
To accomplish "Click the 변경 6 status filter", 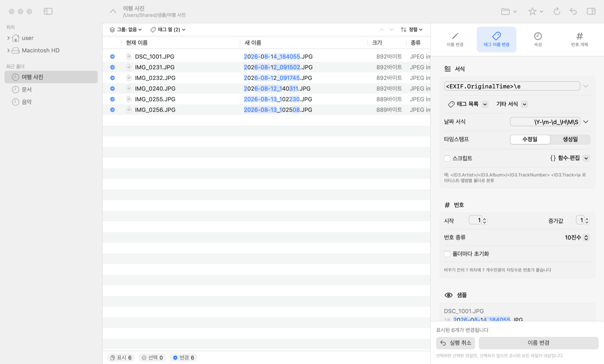I will (x=183, y=358).
